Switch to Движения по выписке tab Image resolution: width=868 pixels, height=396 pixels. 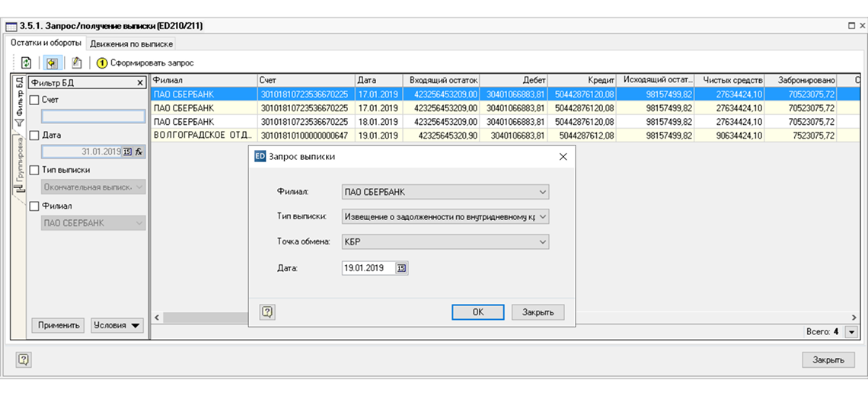pos(132,43)
